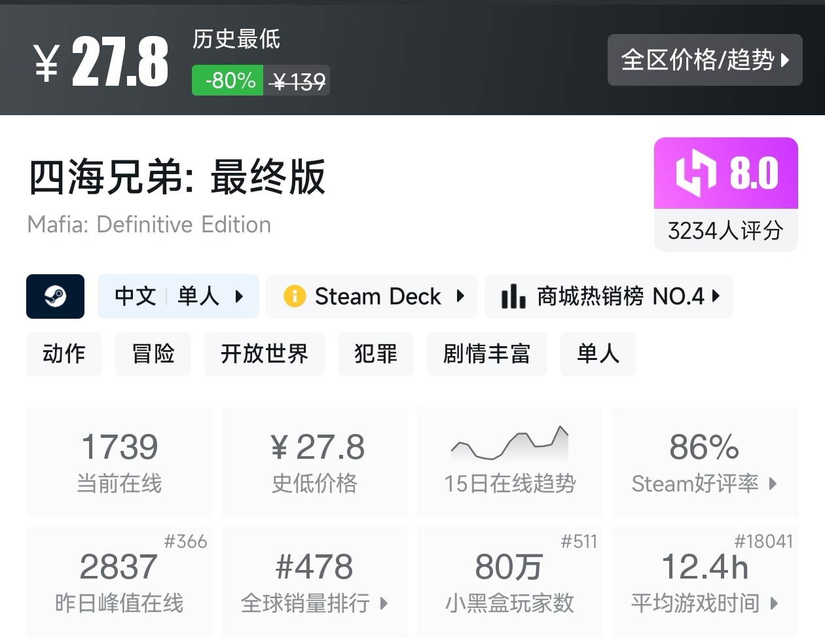Click the bar chart icon beside 商城热销榜
The height and width of the screenshot is (644, 825).
pos(513,296)
